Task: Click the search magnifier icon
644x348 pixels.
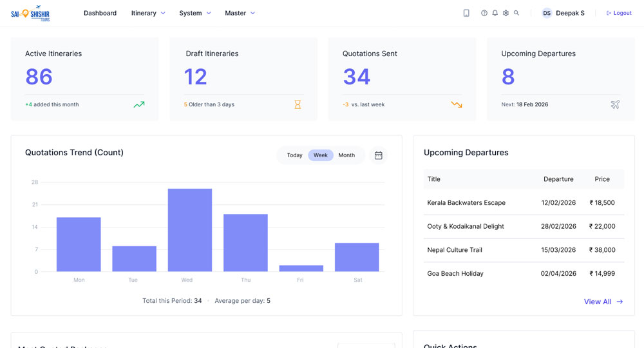Action: [516, 13]
